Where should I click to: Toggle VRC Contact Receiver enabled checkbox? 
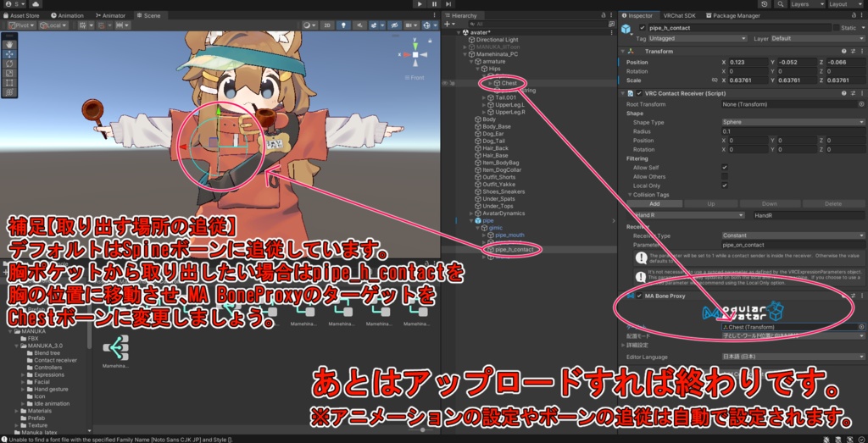639,93
